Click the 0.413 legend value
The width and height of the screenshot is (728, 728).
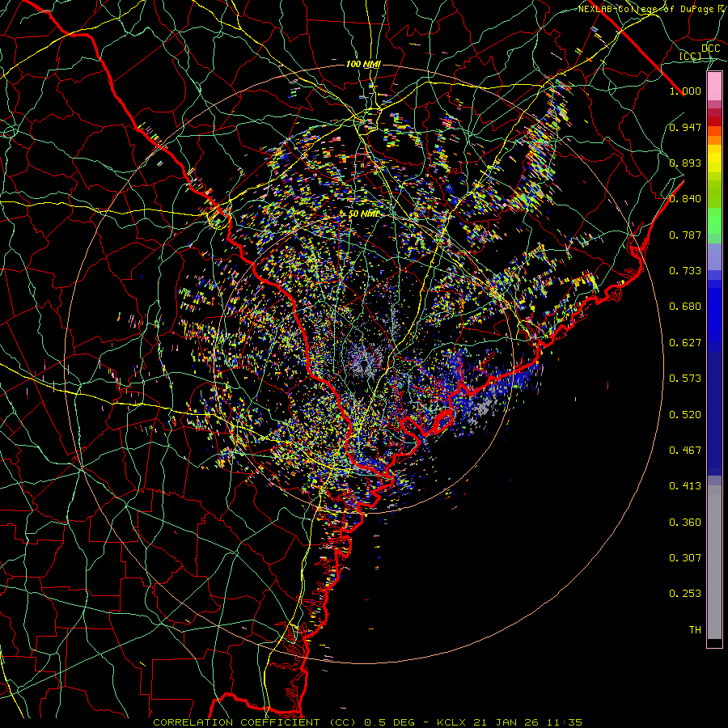685,486
